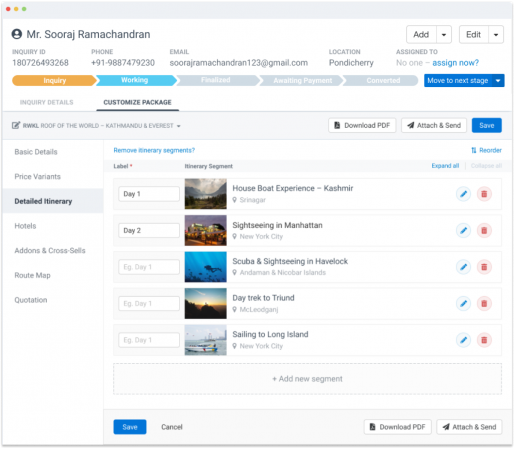Click the Day trek to Triund thumbnail
This screenshot has width=514, height=449.
[206, 304]
